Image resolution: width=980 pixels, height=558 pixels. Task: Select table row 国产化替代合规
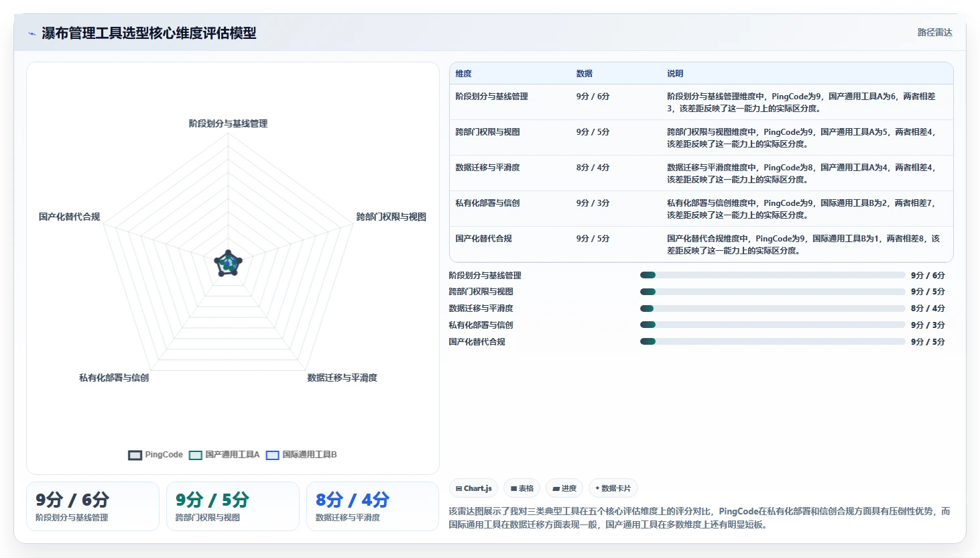pos(701,244)
